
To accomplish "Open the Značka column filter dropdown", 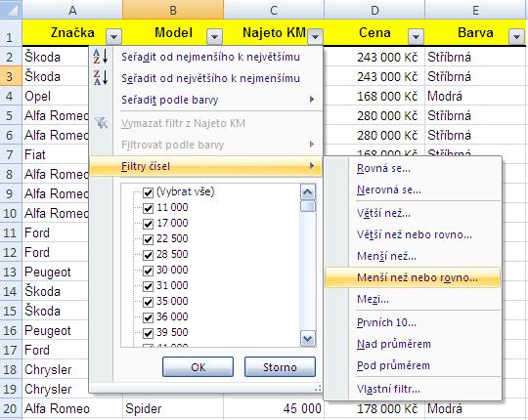I will coord(113,36).
